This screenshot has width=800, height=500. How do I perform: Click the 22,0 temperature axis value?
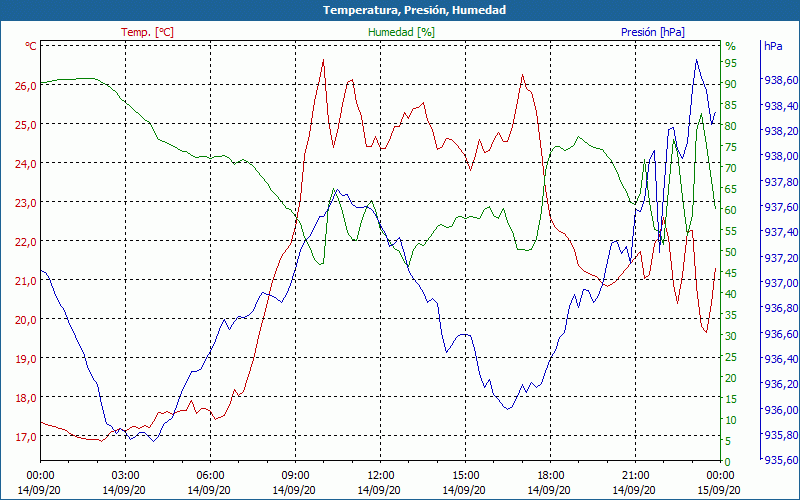coord(26,242)
